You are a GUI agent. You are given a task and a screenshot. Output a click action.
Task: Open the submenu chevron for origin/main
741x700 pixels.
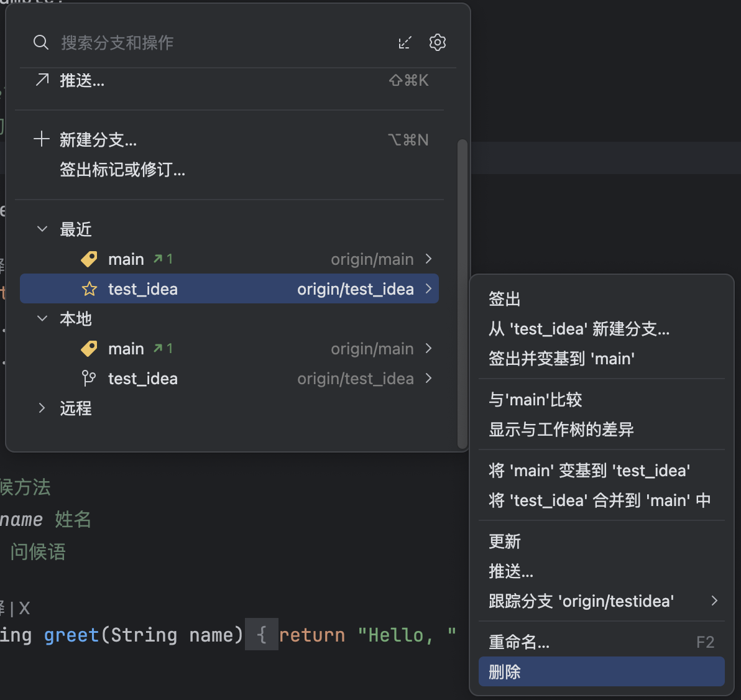point(428,259)
